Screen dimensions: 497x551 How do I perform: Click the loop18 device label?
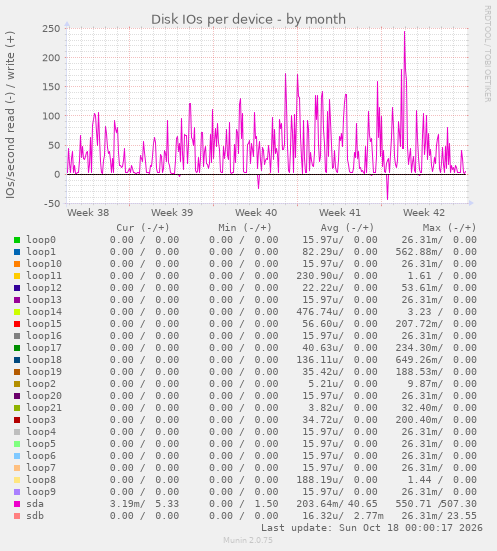[x=44, y=360]
